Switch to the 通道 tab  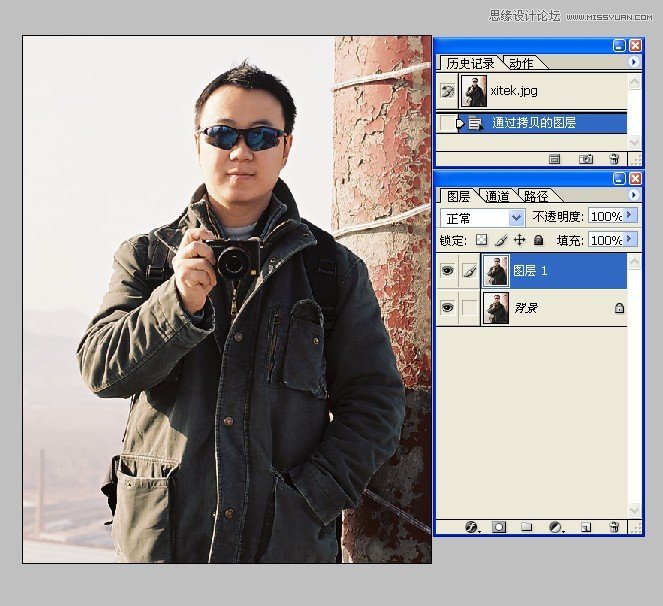click(x=497, y=196)
